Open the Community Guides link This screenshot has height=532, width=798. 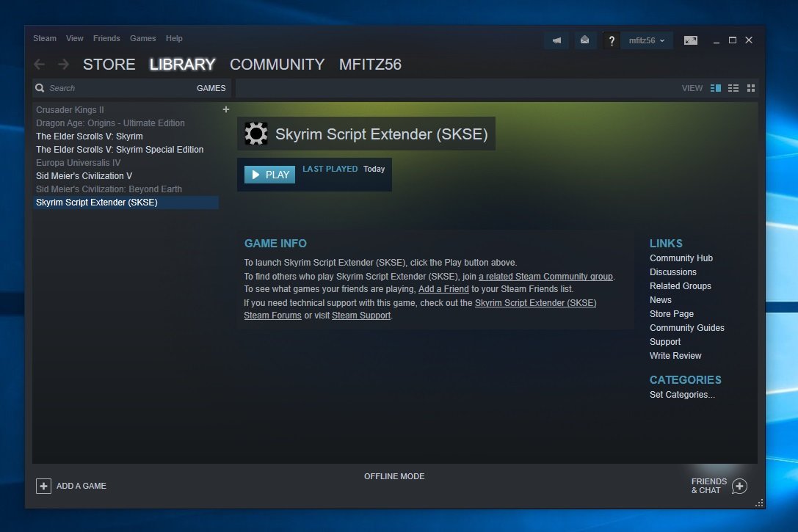coord(686,328)
